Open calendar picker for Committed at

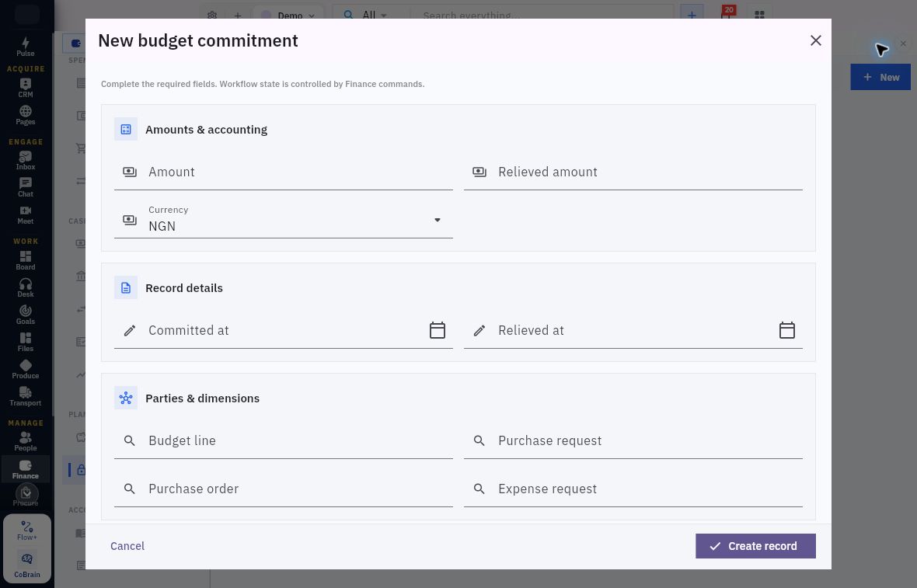pos(438,330)
